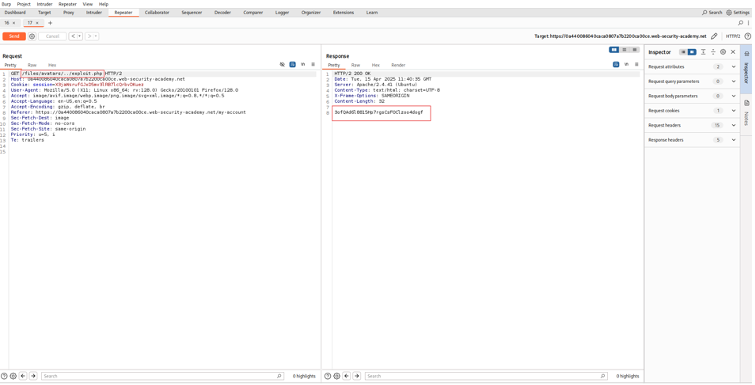Show response Render view
The height and width of the screenshot is (385, 755).
point(398,65)
